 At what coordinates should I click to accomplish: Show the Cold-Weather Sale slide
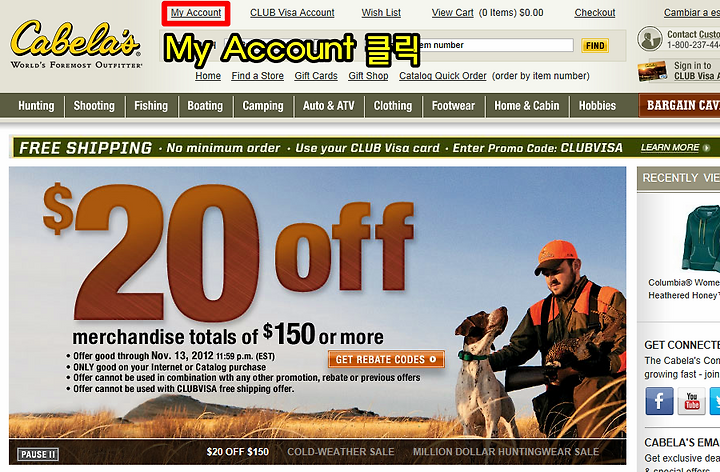(341, 452)
